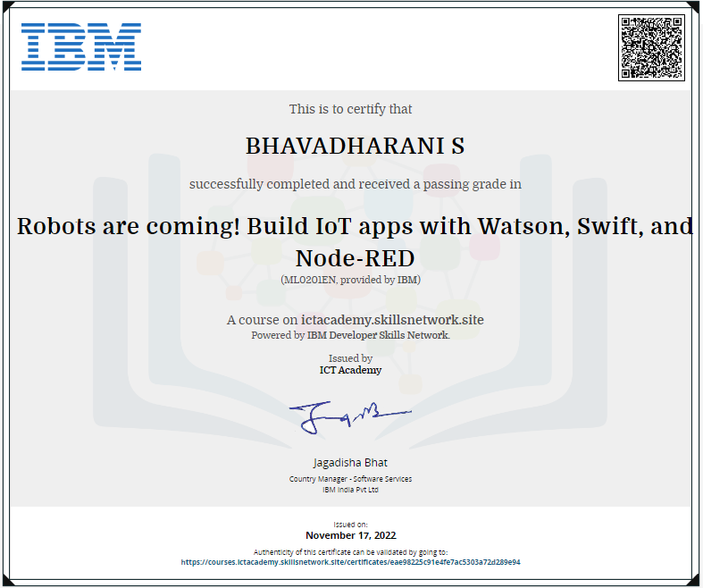The image size is (703, 588).
Task: Click the course title 'Robots are coming! Build IoT apps with Watson, Swift, and'
Action: (356, 226)
